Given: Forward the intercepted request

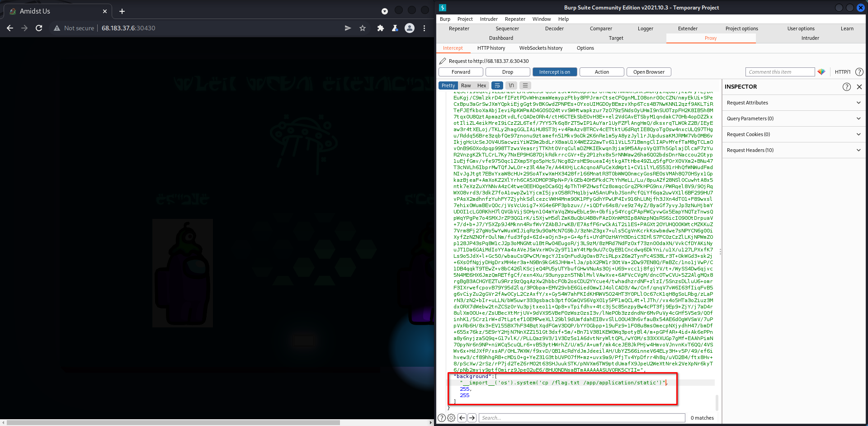Looking at the screenshot, I should point(461,72).
